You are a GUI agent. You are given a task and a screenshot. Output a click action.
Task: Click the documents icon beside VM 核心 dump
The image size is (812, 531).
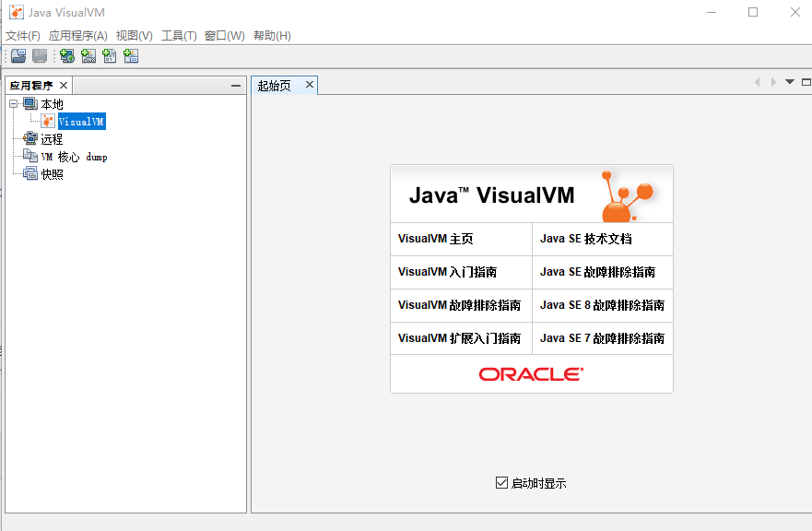click(x=30, y=156)
